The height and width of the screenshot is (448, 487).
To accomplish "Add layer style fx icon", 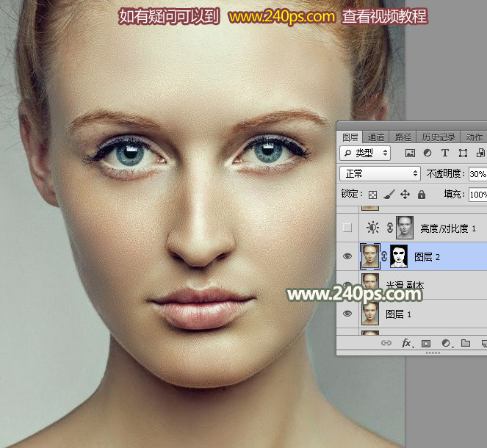I will (x=407, y=343).
